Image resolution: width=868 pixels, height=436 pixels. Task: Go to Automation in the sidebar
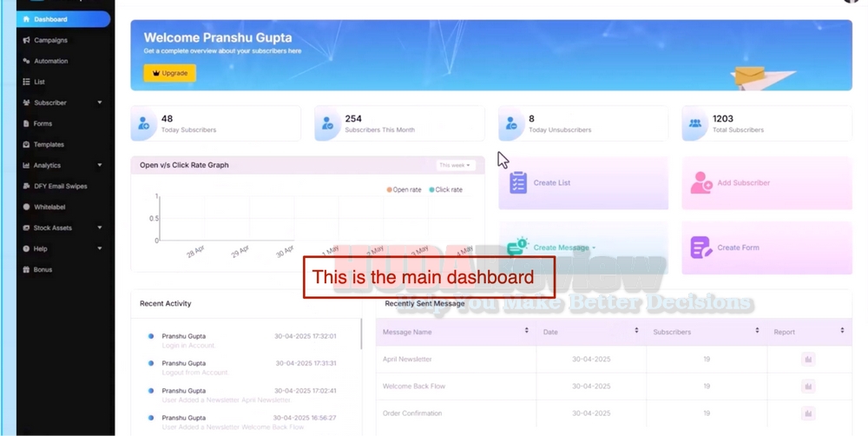coord(50,61)
